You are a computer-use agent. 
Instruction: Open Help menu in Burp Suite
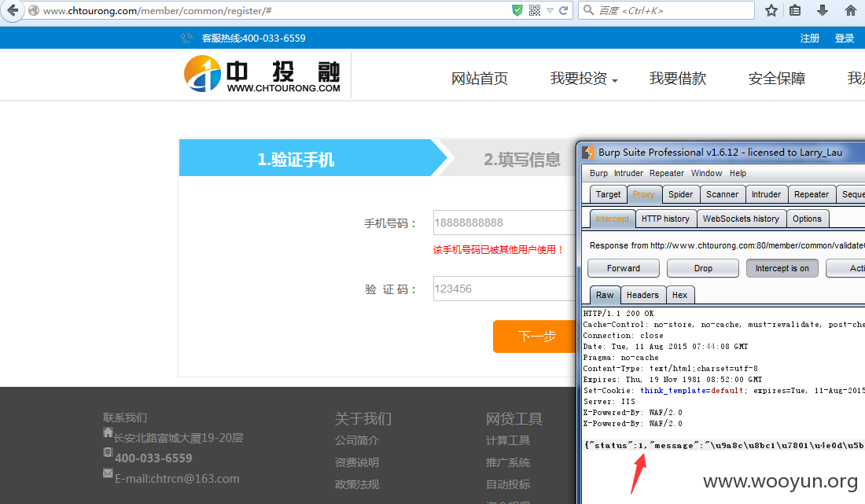point(738,173)
